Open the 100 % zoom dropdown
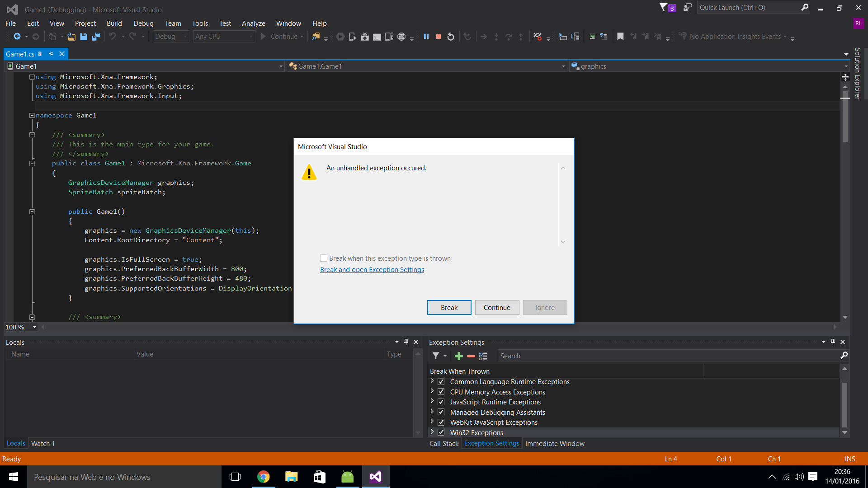 point(34,327)
